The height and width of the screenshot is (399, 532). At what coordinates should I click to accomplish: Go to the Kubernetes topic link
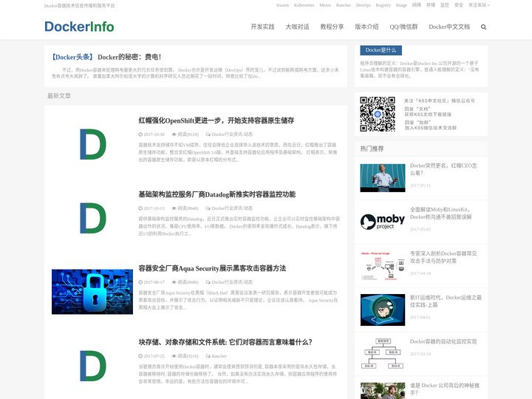pos(304,5)
